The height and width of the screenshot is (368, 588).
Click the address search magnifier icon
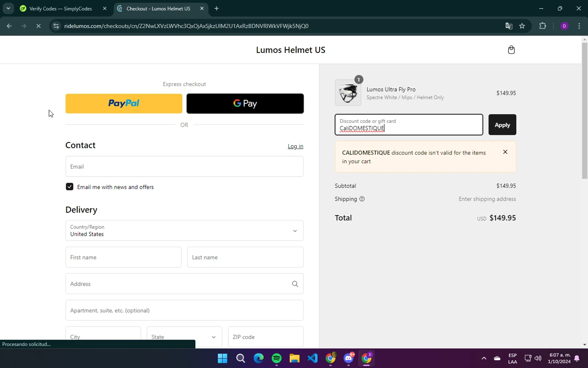coord(295,284)
